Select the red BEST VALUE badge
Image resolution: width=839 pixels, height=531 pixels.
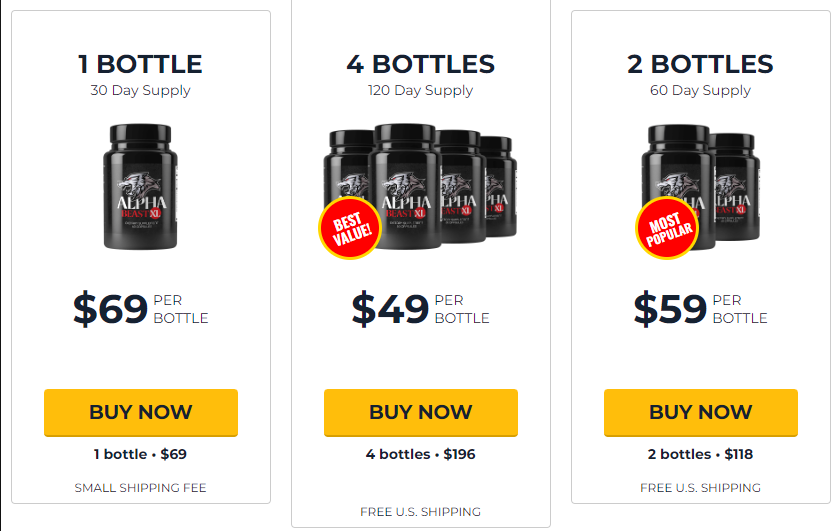(x=350, y=228)
